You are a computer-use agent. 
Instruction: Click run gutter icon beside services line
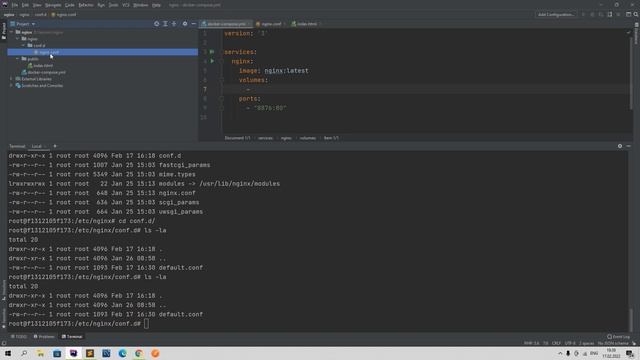(212, 52)
